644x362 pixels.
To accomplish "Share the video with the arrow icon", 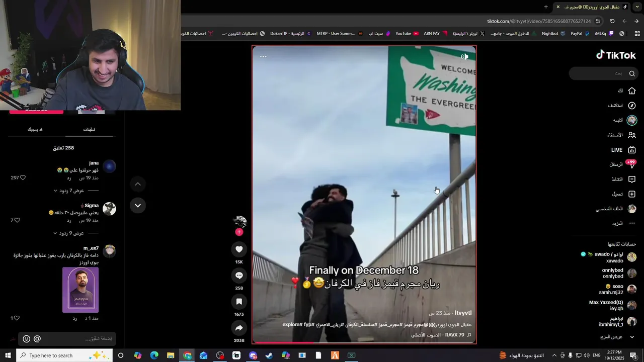I will tap(239, 328).
